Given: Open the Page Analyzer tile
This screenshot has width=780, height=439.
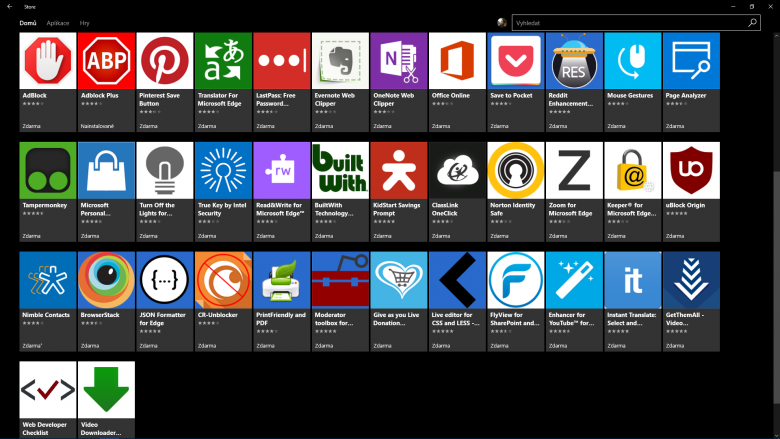Looking at the screenshot, I should pos(691,82).
